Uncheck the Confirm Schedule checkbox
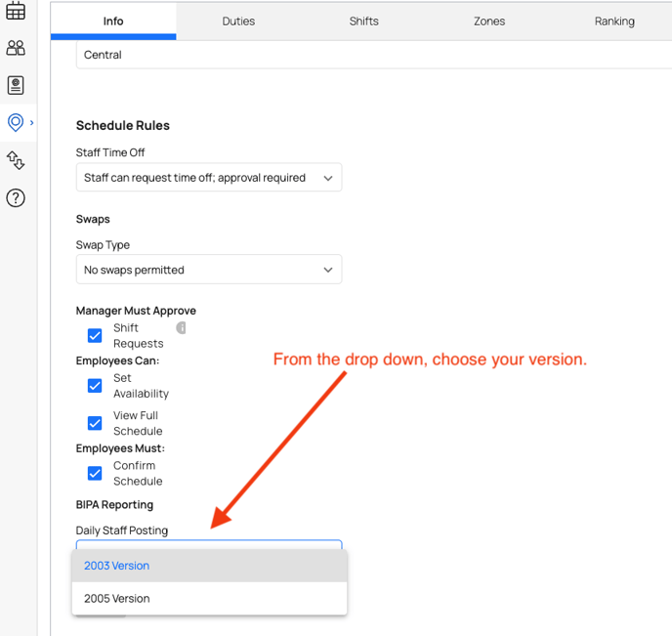The width and height of the screenshot is (672, 636). [95, 473]
